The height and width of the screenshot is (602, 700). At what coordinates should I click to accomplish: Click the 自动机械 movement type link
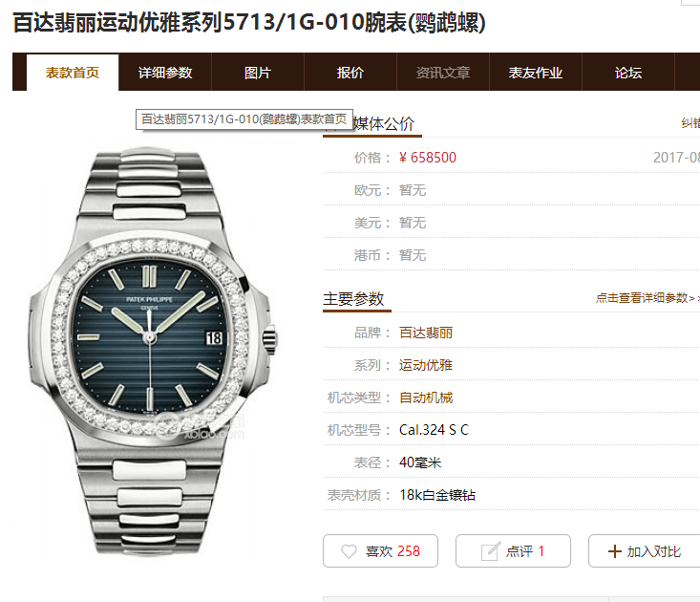point(426,398)
